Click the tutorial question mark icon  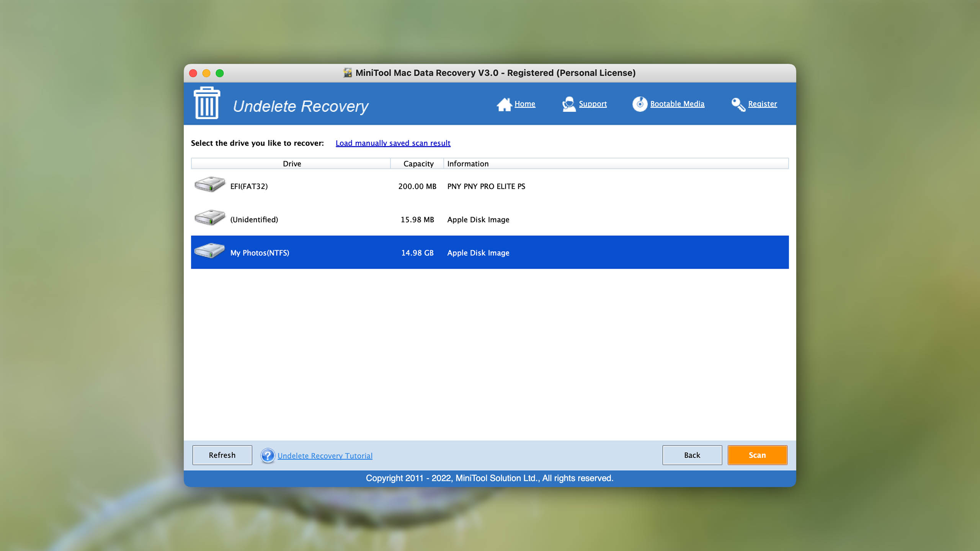[268, 455]
